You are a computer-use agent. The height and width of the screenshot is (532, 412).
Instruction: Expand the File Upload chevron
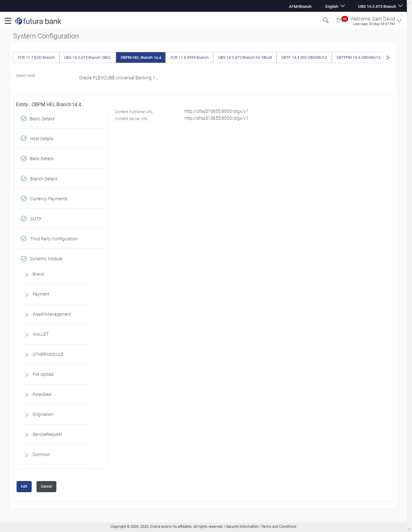point(27,375)
